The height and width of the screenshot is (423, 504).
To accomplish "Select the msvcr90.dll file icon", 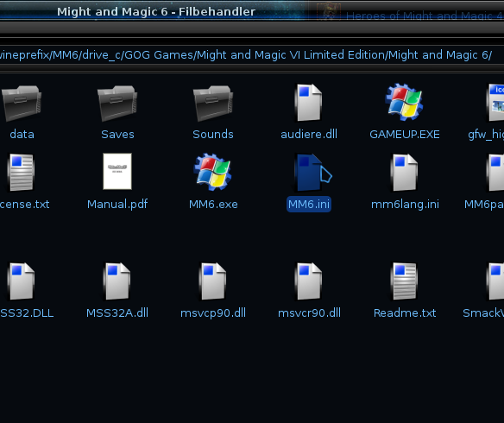I will click(309, 281).
